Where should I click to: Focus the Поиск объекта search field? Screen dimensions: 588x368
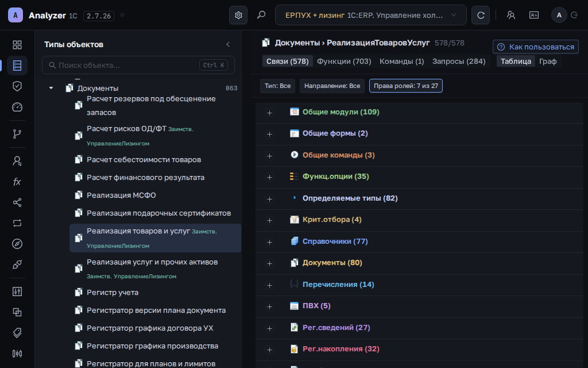pyautogui.click(x=138, y=65)
